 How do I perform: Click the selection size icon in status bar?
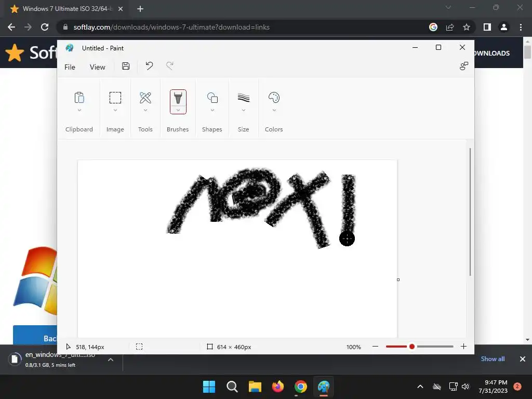point(139,347)
